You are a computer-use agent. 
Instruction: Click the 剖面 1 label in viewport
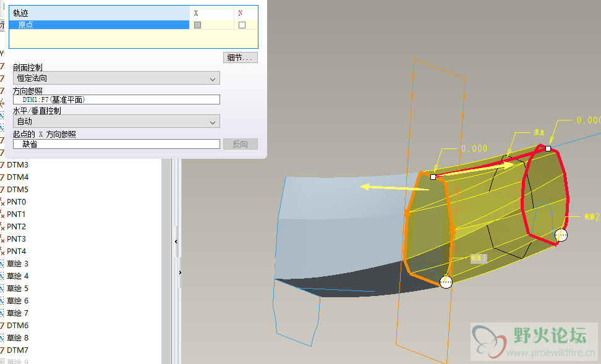(478, 258)
